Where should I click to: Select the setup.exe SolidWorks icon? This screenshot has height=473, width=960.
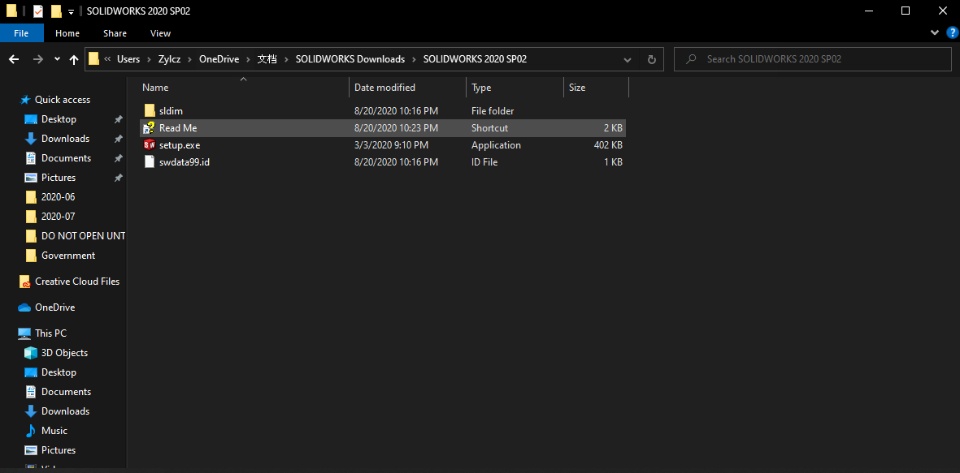click(149, 145)
